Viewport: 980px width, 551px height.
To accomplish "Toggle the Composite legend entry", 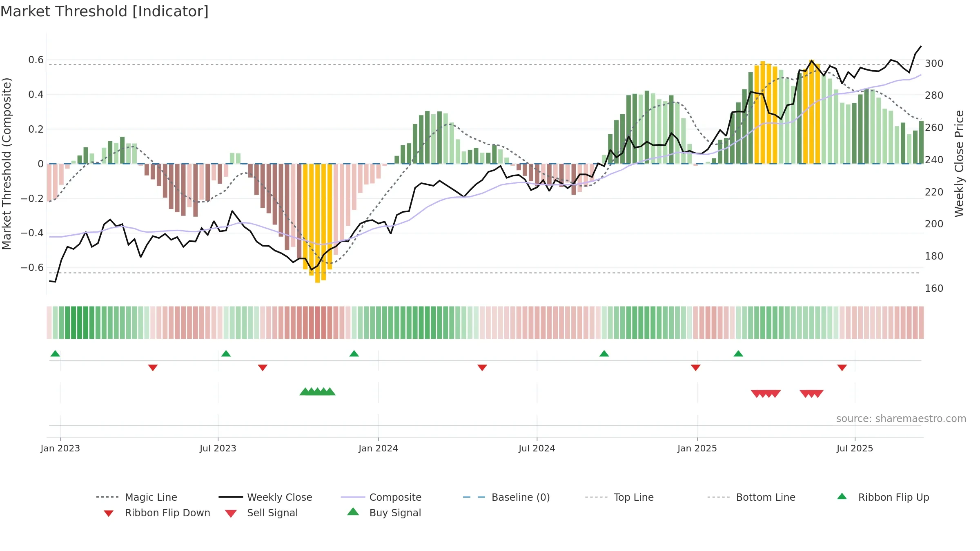I will pyautogui.click(x=381, y=497).
